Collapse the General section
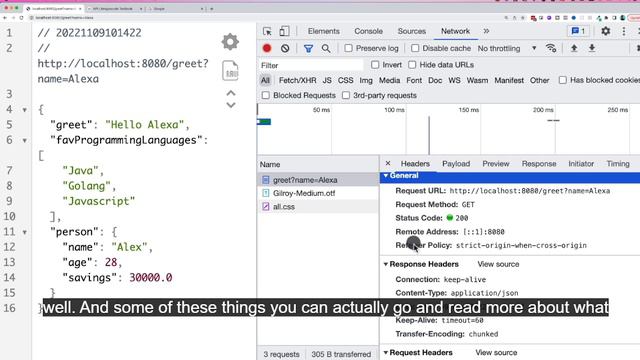Image resolution: width=640 pixels, height=360 pixels. coord(386,176)
